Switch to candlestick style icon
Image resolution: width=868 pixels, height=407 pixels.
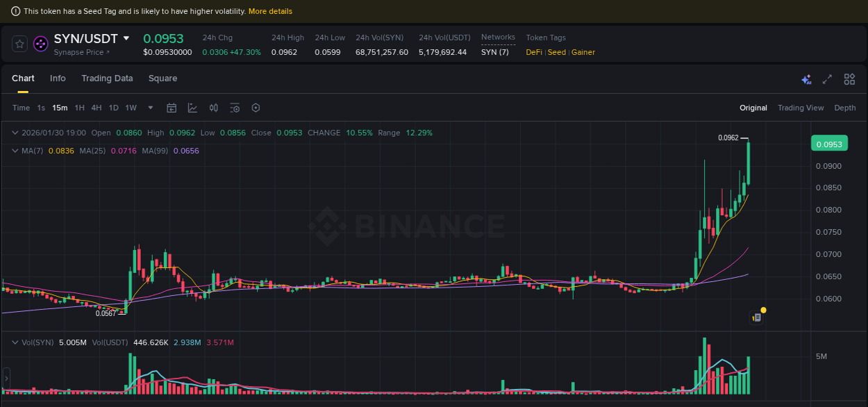click(213, 108)
